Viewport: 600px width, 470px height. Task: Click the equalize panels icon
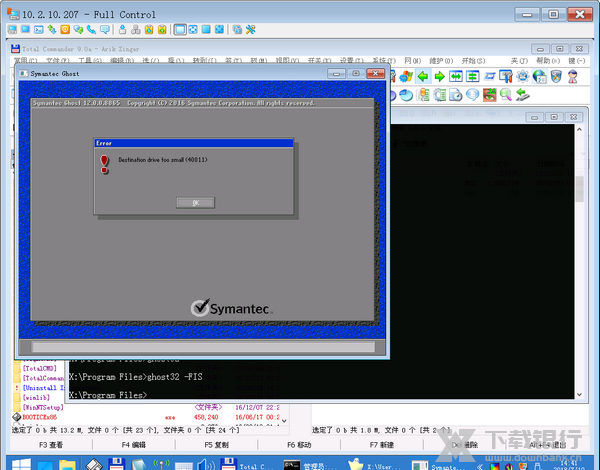tap(473, 77)
